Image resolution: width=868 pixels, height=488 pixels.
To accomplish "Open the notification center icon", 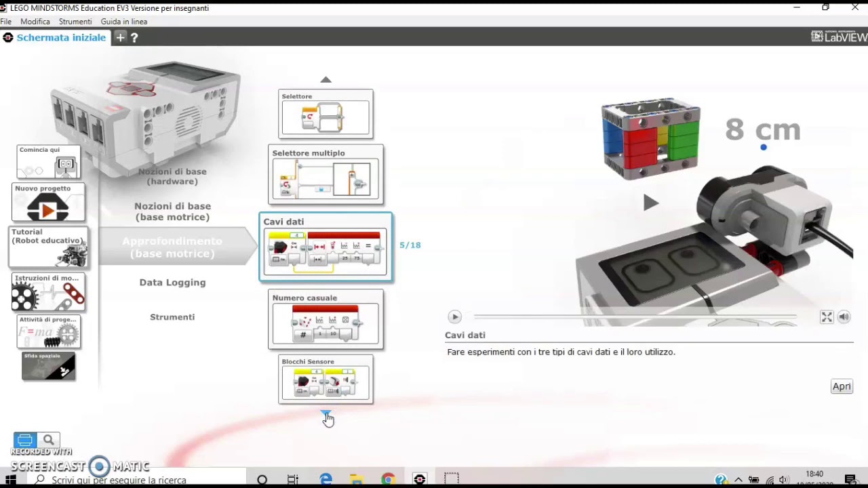I will tap(850, 480).
